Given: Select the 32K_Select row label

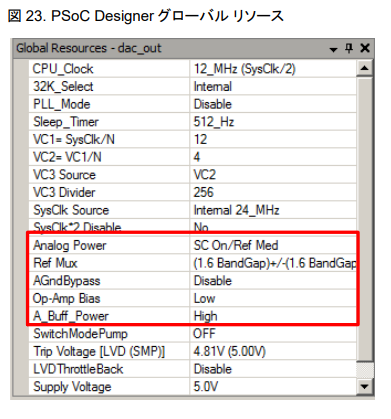Looking at the screenshot, I should coord(63,87).
